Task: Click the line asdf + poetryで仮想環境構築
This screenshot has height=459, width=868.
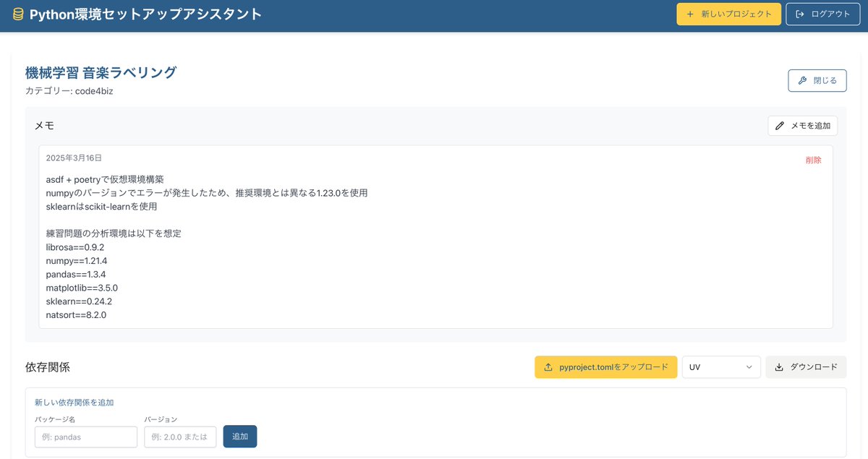Action: [x=105, y=179]
